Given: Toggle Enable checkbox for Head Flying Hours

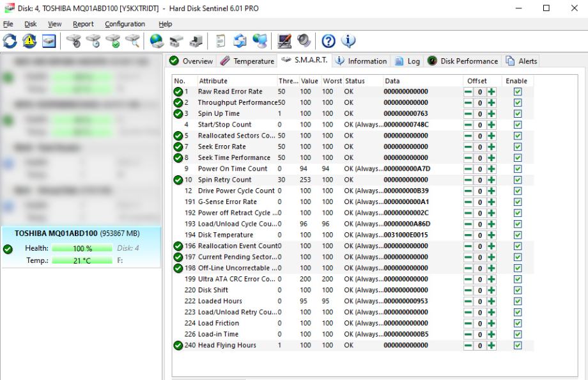Looking at the screenshot, I should (518, 345).
